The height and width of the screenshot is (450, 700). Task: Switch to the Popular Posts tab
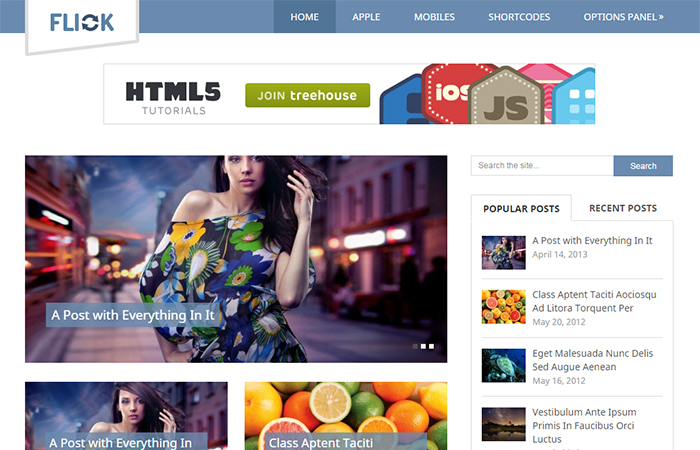click(x=521, y=208)
